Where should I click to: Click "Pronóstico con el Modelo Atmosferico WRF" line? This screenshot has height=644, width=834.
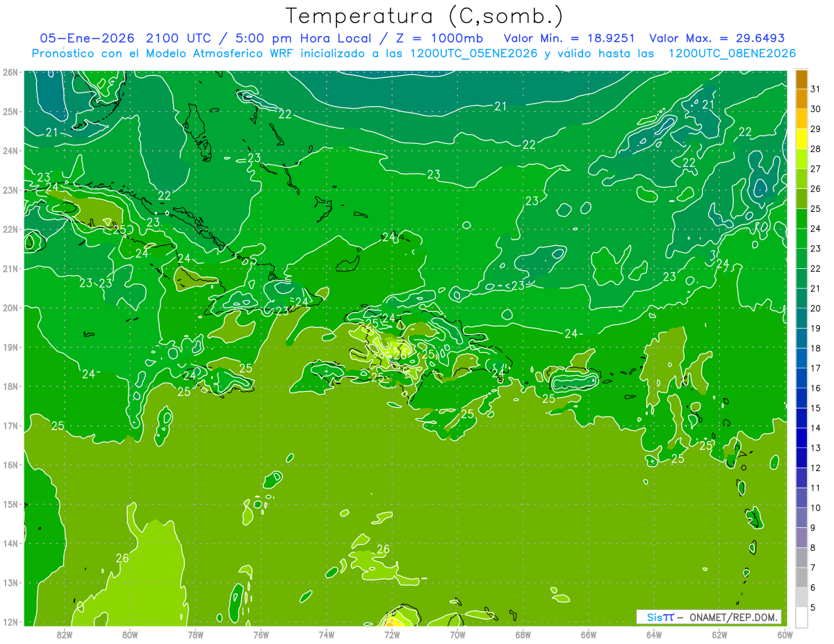(163, 53)
